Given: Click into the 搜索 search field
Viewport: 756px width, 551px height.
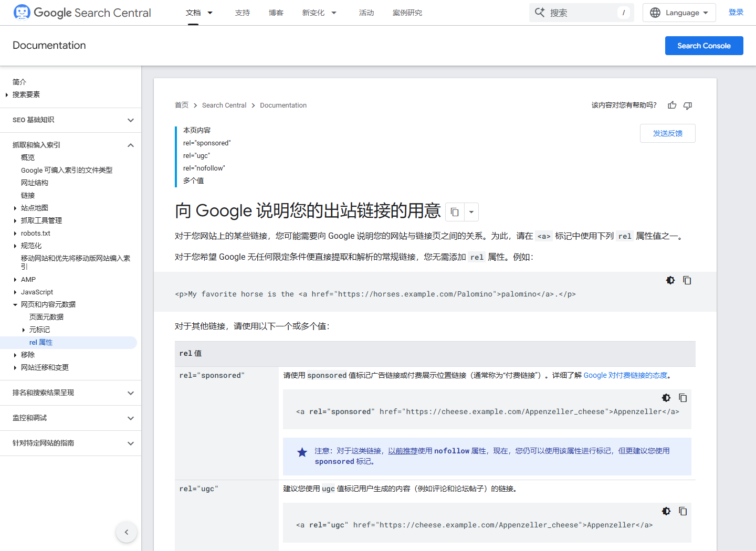Looking at the screenshot, I should (x=581, y=13).
